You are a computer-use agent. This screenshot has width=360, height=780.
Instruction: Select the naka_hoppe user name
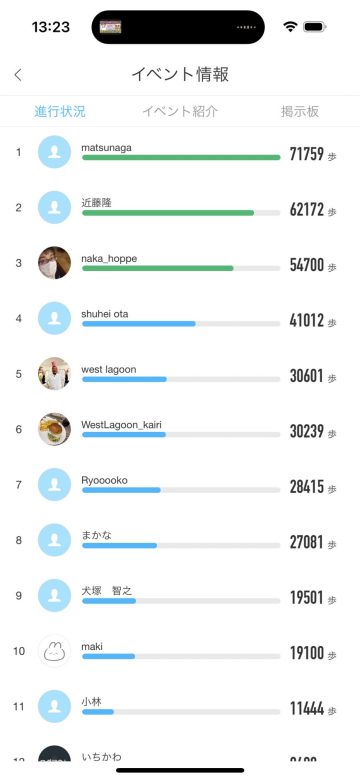click(x=109, y=259)
